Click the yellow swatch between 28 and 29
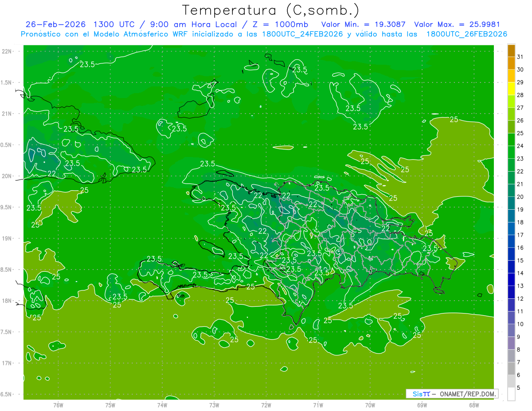This screenshot has height=411, width=532. [511, 89]
